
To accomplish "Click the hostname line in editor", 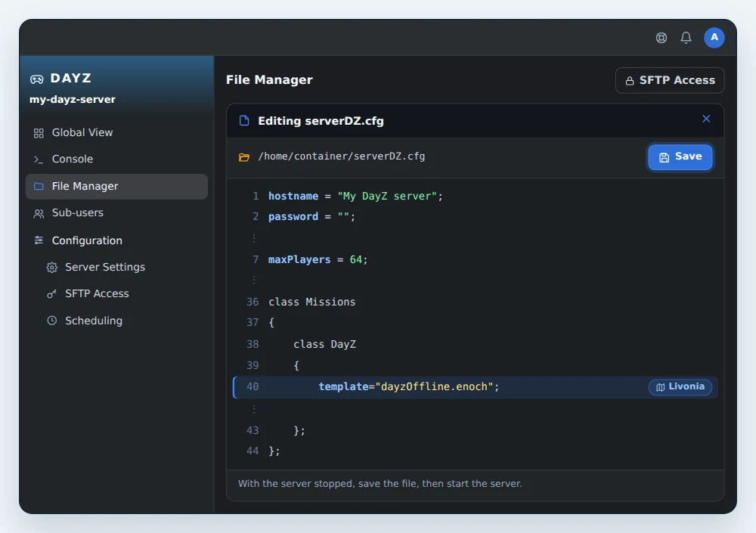I will click(x=476, y=197).
